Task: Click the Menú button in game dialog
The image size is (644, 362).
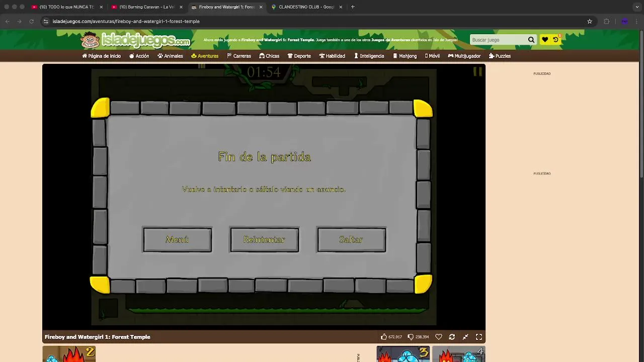Action: click(177, 240)
